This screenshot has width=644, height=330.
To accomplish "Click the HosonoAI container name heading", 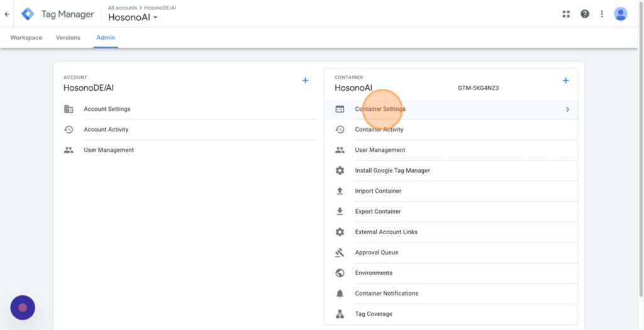I will point(353,88).
